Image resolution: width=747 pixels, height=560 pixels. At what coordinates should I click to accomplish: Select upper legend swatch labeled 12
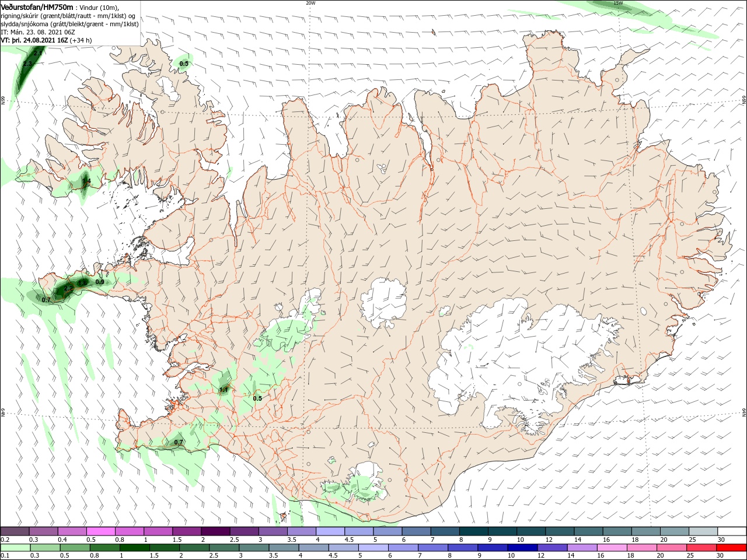click(560, 531)
